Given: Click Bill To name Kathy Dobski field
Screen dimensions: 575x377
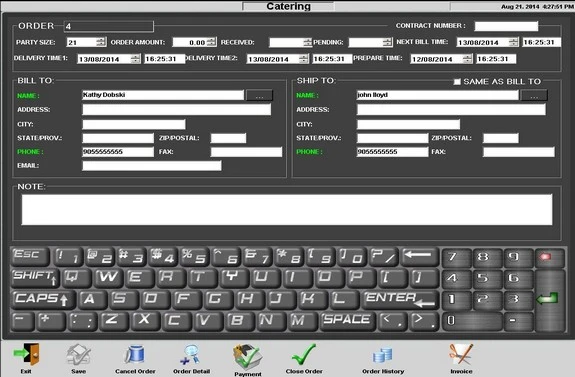Looking at the screenshot, I should coord(163,95).
